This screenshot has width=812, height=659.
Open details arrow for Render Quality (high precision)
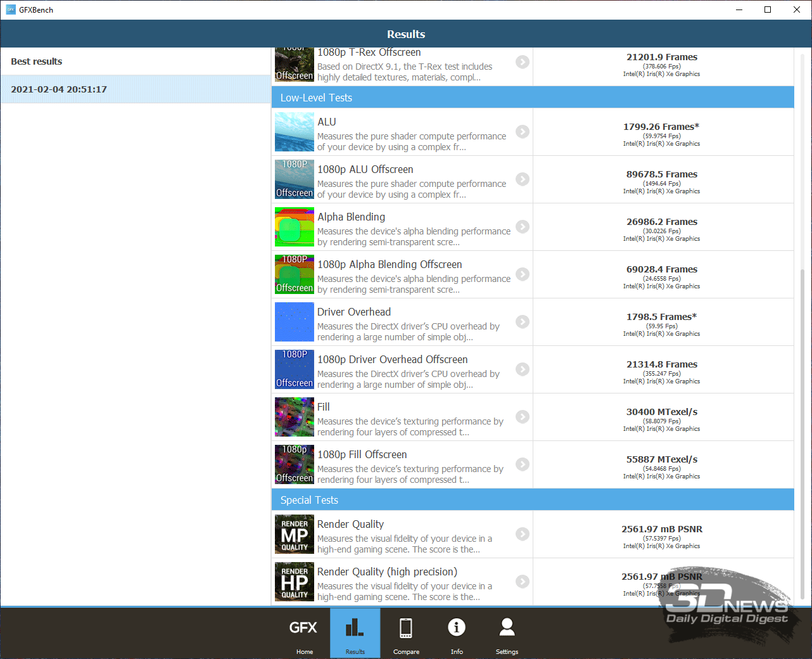523,581
